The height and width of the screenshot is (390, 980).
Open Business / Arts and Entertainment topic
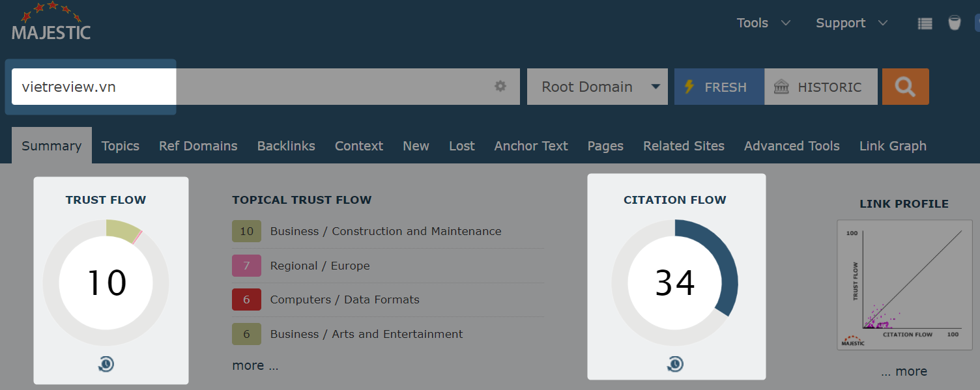pyautogui.click(x=367, y=334)
